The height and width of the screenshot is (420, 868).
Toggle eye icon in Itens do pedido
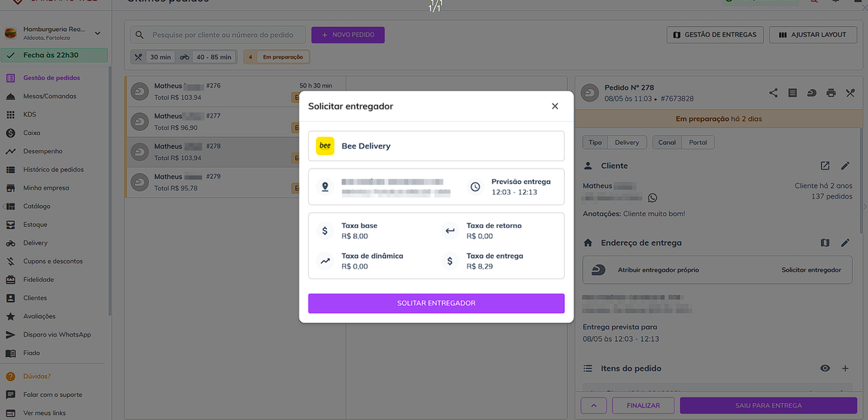825,369
